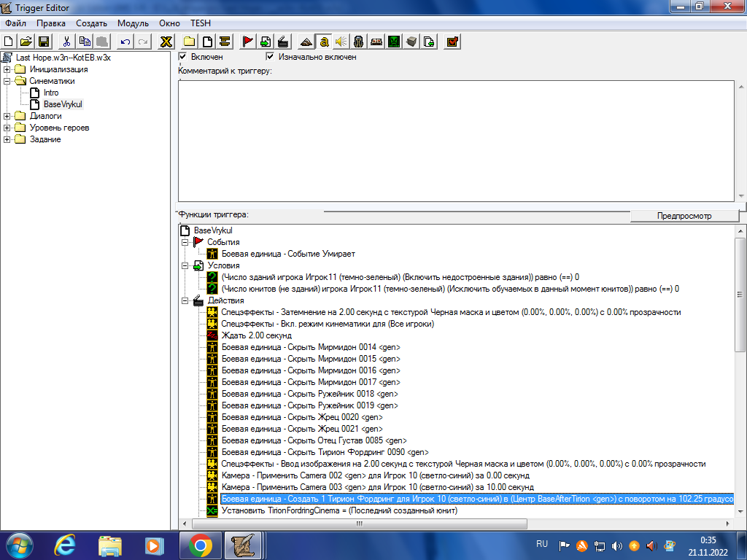This screenshot has height=560, width=747.
Task: Click the New map toolbar icon
Action: (9, 42)
